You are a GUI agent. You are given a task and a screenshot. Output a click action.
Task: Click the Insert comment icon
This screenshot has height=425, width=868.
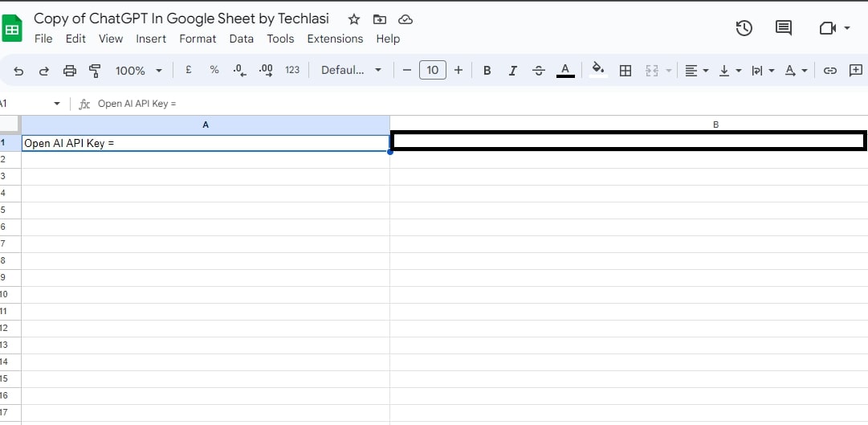coord(856,70)
